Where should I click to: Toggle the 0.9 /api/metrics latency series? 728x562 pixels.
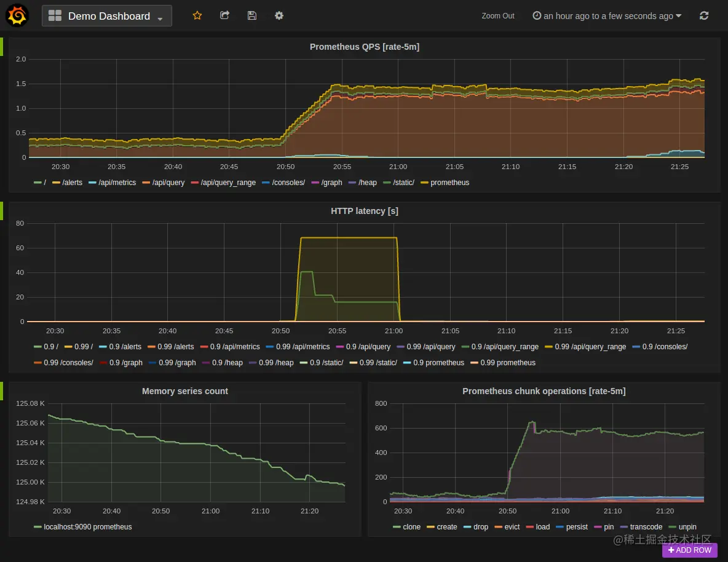tap(235, 347)
